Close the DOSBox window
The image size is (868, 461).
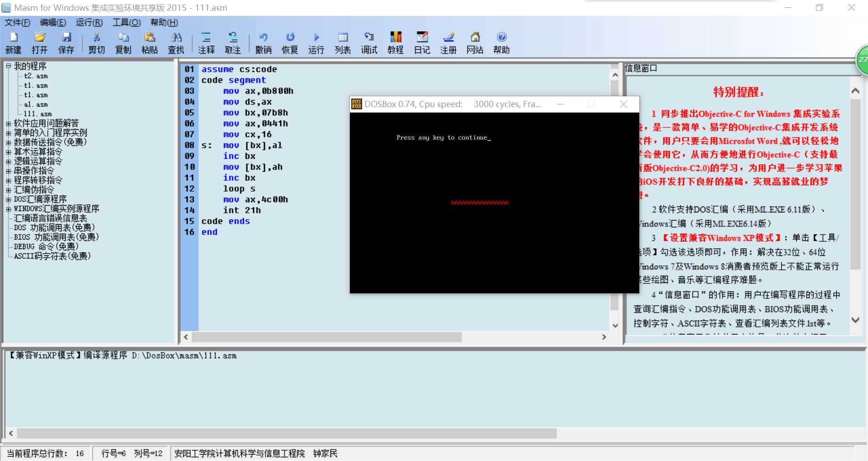[623, 104]
